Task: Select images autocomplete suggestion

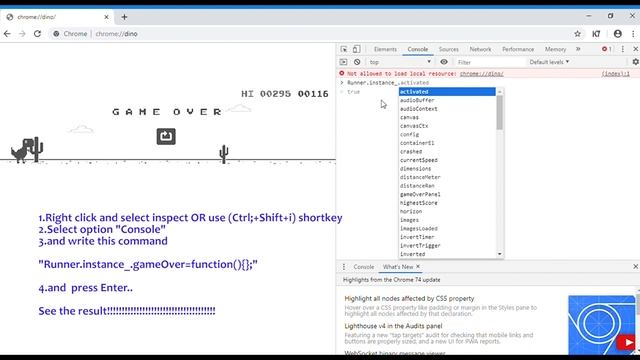Action: coord(447,220)
